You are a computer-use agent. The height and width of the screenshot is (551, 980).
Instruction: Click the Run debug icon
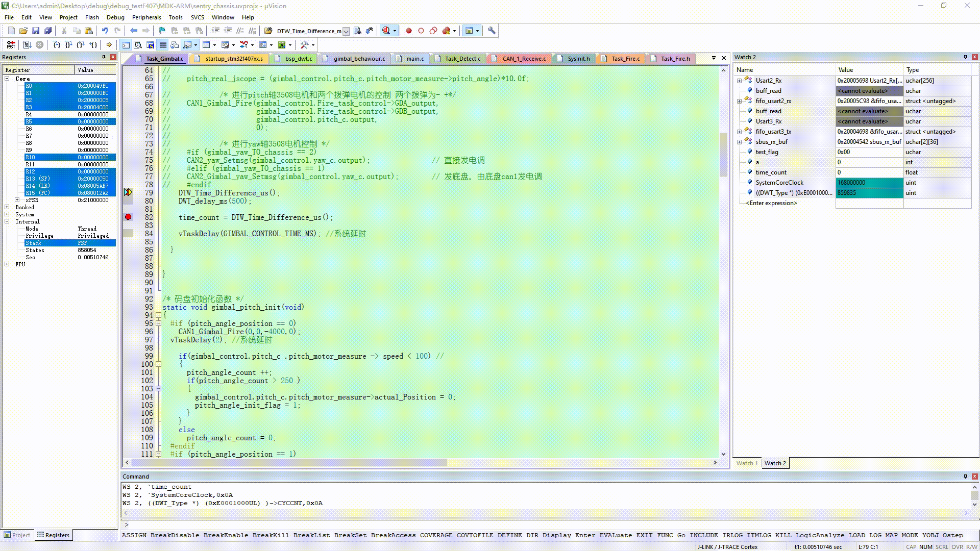click(28, 45)
